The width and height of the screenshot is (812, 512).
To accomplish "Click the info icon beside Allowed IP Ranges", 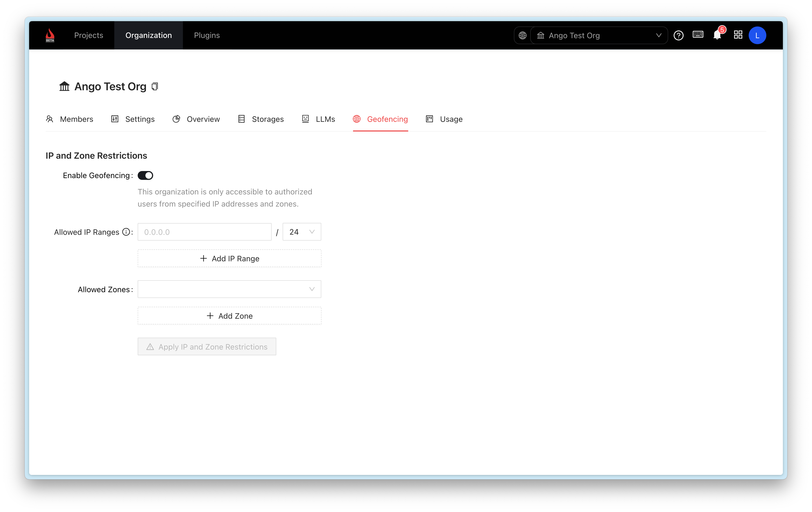I will (x=126, y=232).
